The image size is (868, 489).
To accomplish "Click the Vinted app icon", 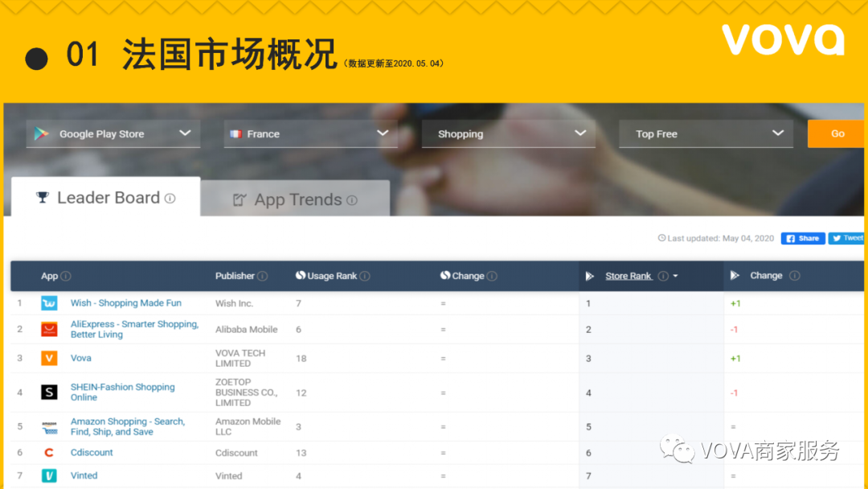I will pos(49,475).
